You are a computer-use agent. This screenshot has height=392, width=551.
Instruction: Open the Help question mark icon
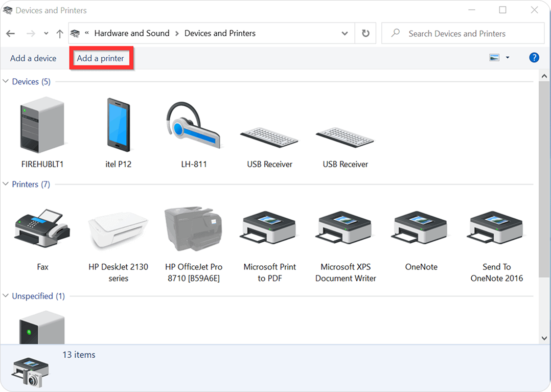[x=534, y=58]
